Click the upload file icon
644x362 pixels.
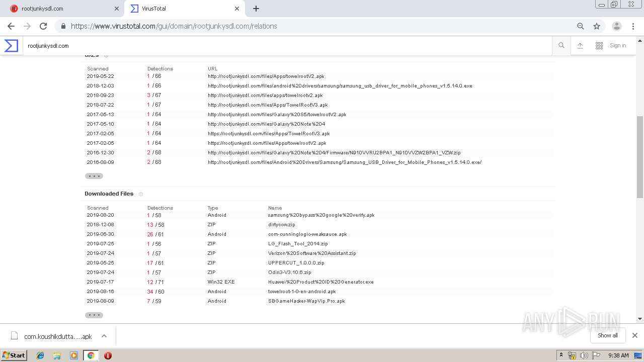click(580, 46)
